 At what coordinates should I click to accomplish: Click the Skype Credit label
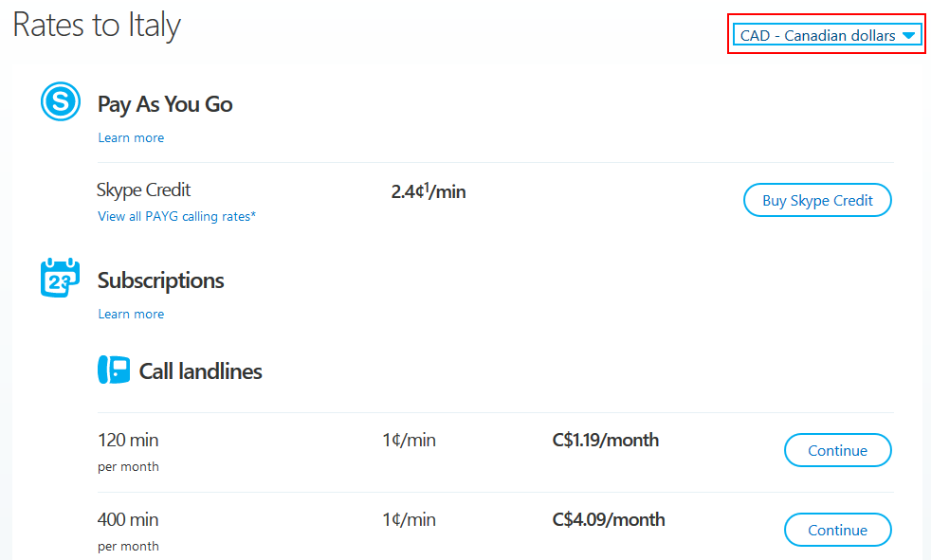(x=144, y=190)
